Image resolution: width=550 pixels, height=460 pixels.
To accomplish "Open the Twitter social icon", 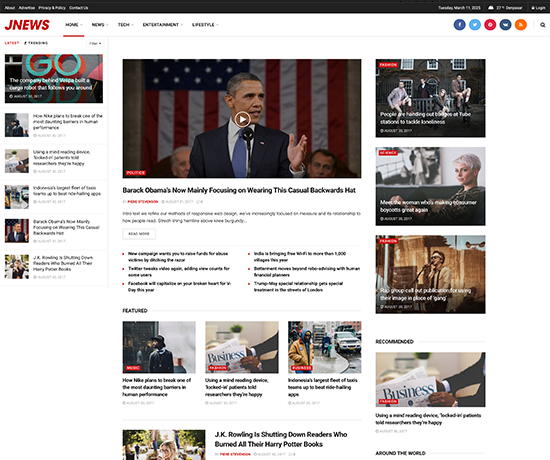I will (x=475, y=25).
